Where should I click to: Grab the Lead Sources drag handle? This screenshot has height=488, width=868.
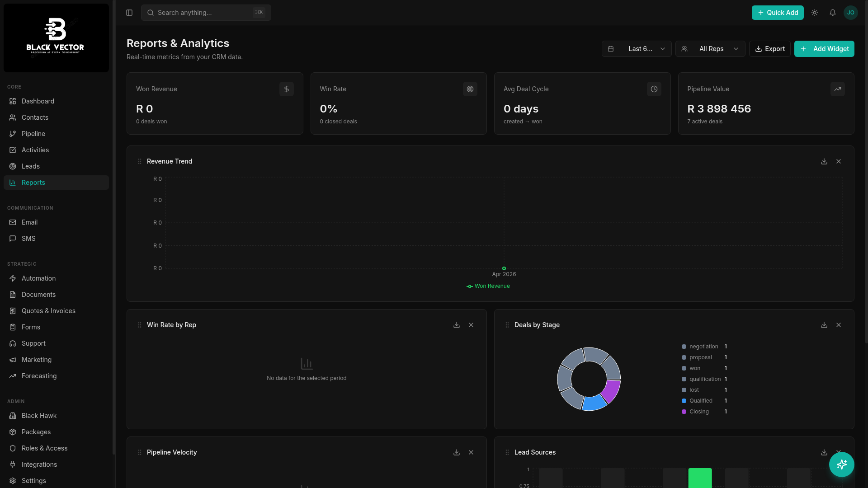507,452
